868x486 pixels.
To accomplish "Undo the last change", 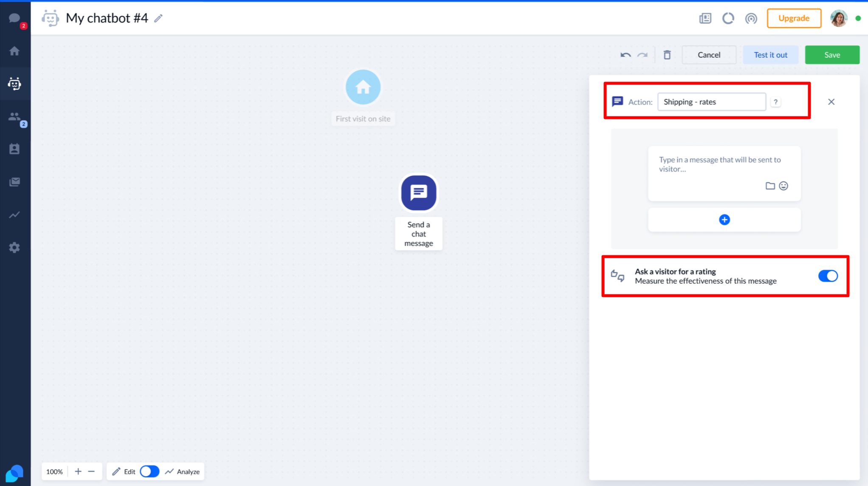I will [x=626, y=55].
